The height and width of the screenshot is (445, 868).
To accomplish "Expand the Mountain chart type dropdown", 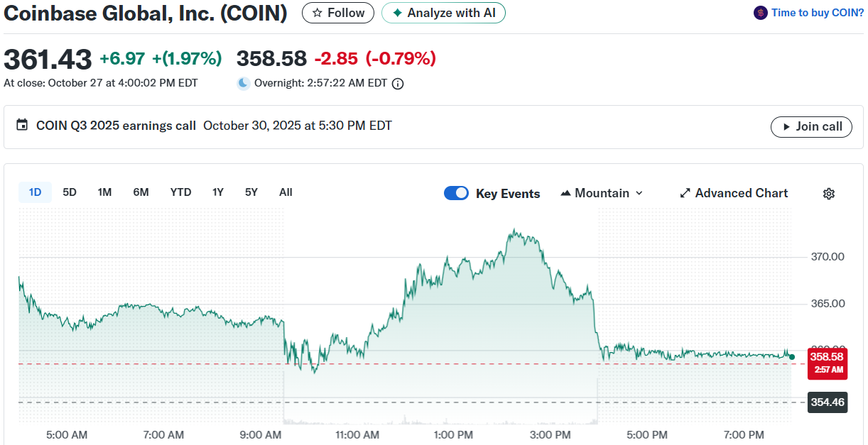I will (x=638, y=193).
